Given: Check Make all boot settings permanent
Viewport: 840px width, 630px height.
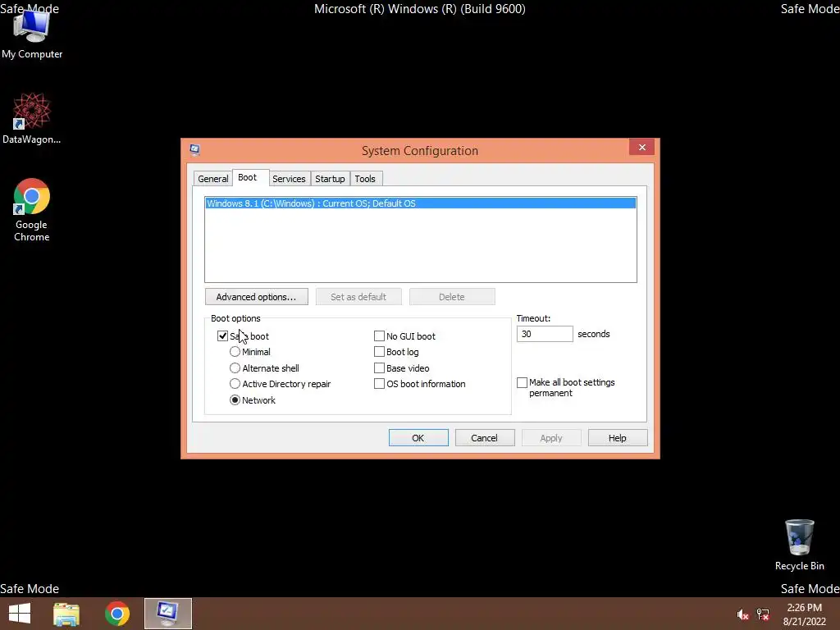Looking at the screenshot, I should (x=522, y=382).
